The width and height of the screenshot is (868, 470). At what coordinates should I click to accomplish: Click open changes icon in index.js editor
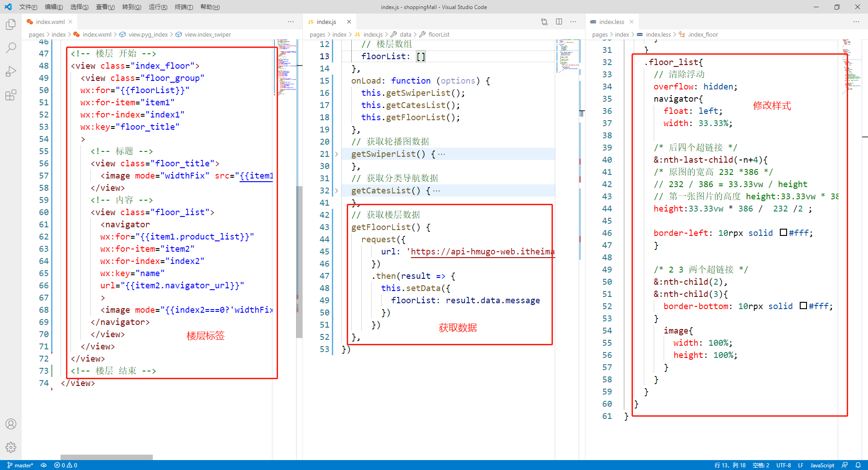(544, 22)
